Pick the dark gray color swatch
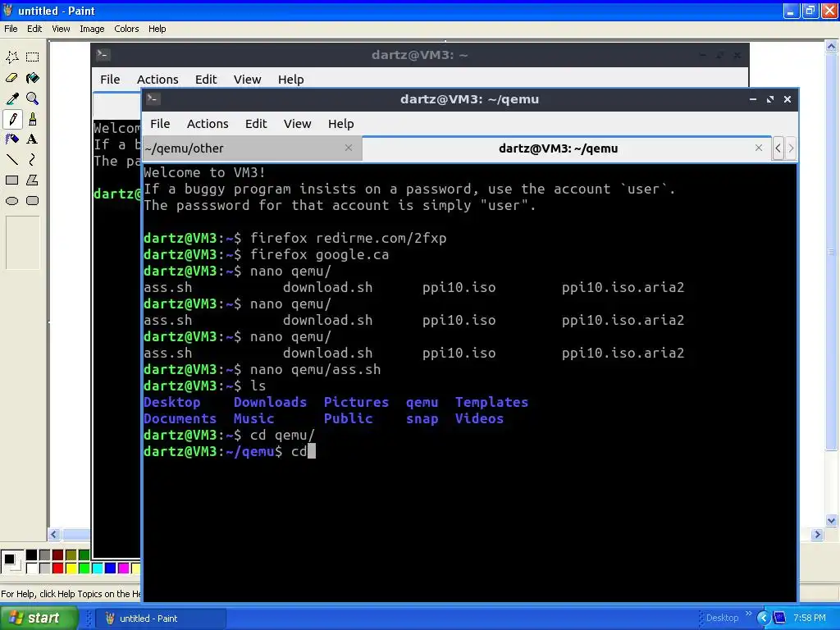The width and height of the screenshot is (840, 630). (x=44, y=555)
